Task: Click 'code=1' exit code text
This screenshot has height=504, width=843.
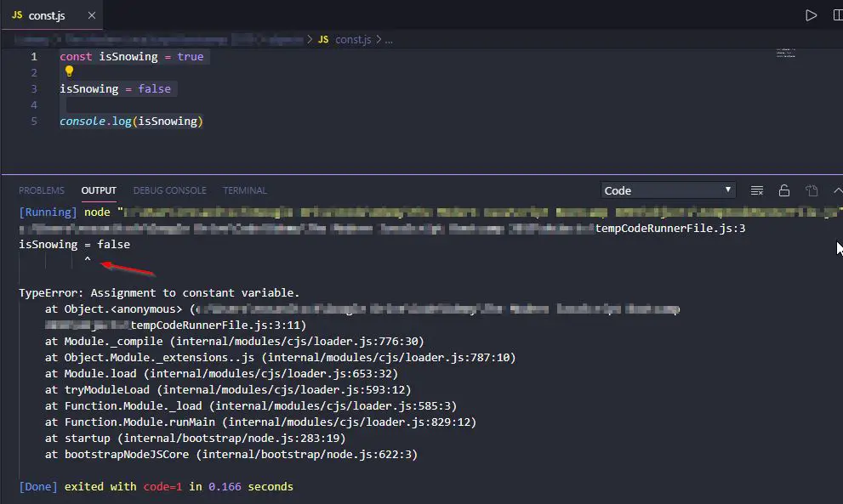Action: click(x=162, y=486)
